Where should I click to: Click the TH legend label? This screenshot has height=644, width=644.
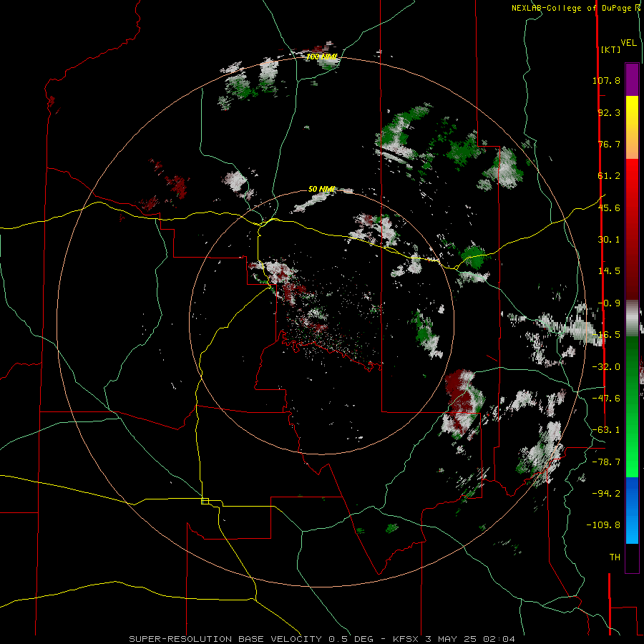[615, 557]
